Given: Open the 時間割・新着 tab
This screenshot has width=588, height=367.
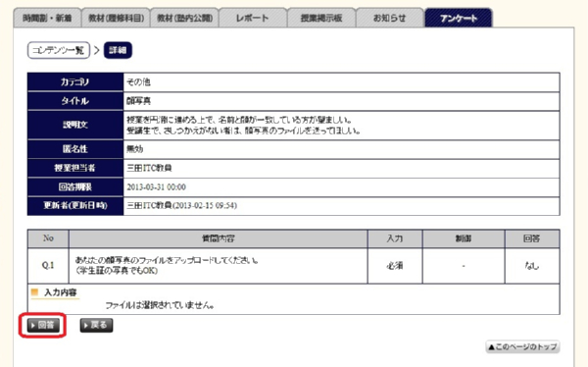Looking at the screenshot, I should 47,18.
